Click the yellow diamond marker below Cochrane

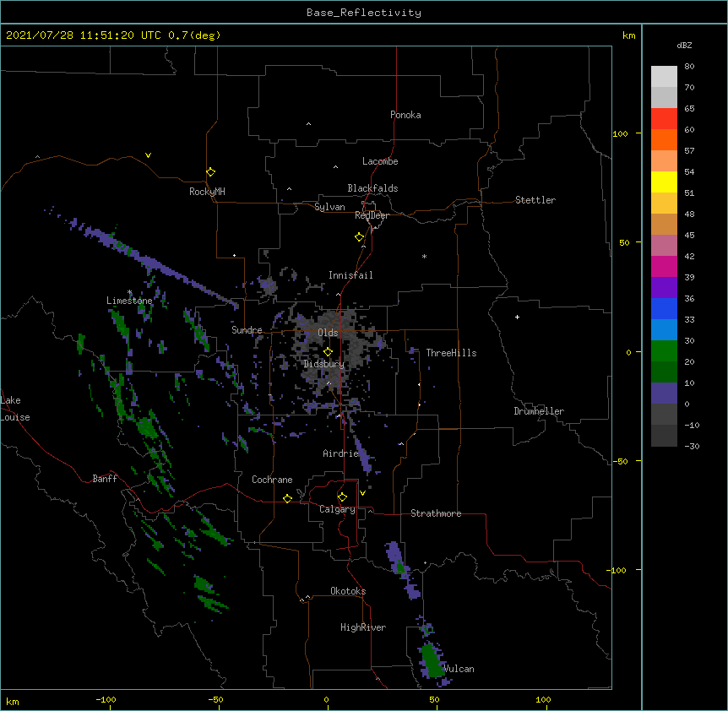pos(287,498)
